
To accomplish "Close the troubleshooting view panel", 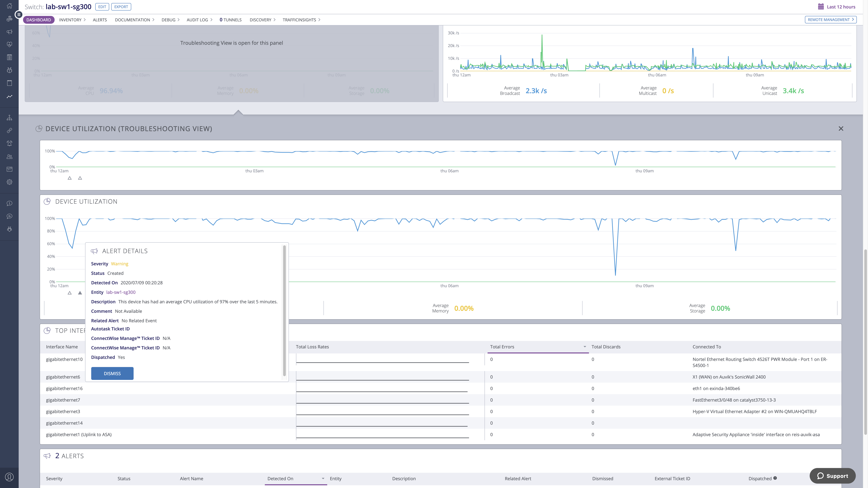I will [841, 129].
